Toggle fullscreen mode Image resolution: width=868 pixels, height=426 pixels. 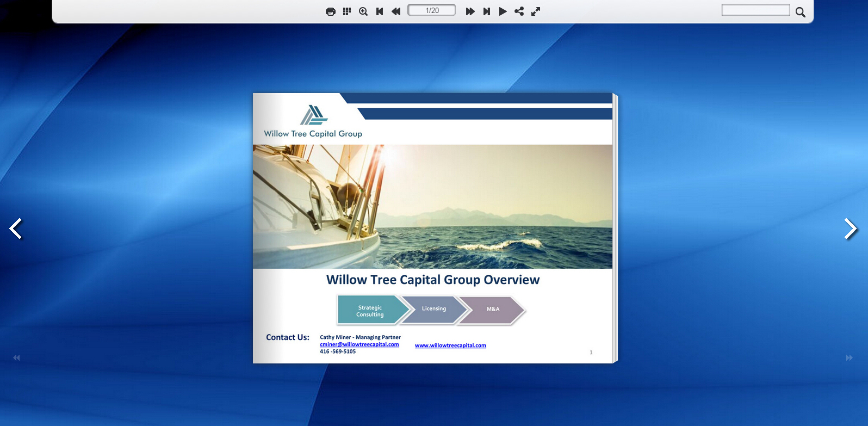[536, 11]
